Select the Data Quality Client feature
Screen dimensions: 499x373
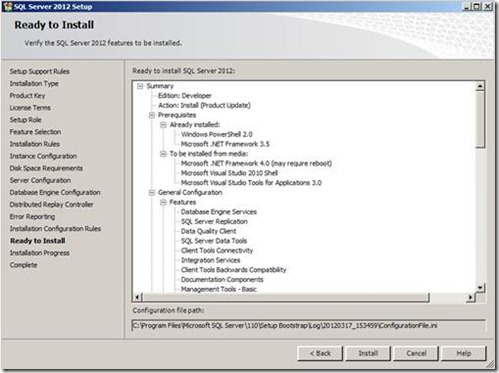(209, 231)
